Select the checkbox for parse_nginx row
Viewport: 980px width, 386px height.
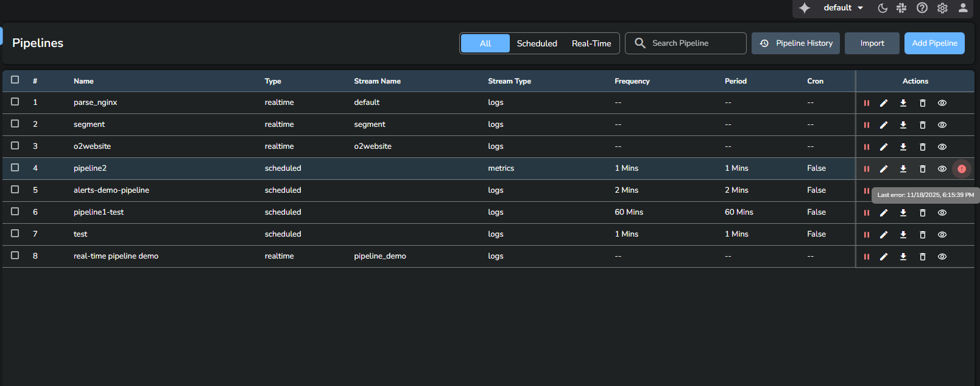pos(15,102)
